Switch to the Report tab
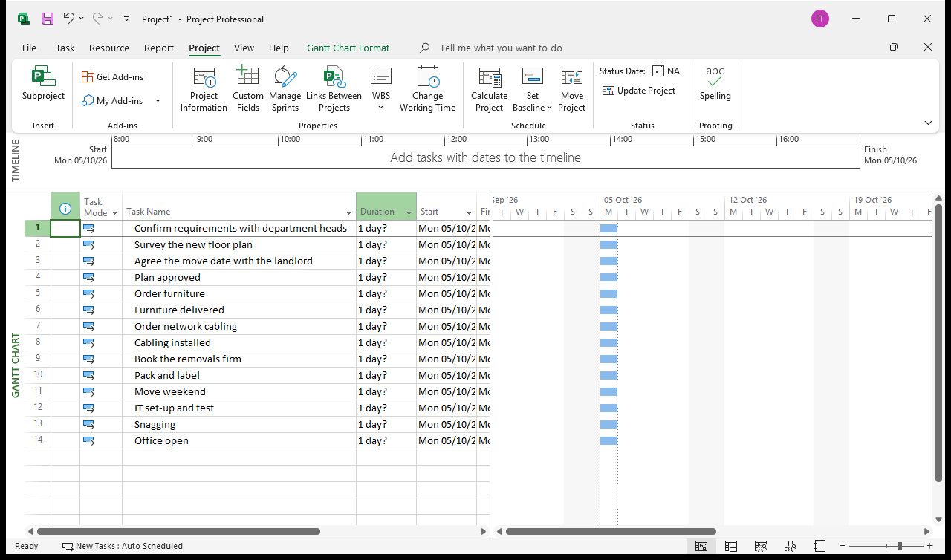The image size is (951, 560). pyautogui.click(x=159, y=48)
